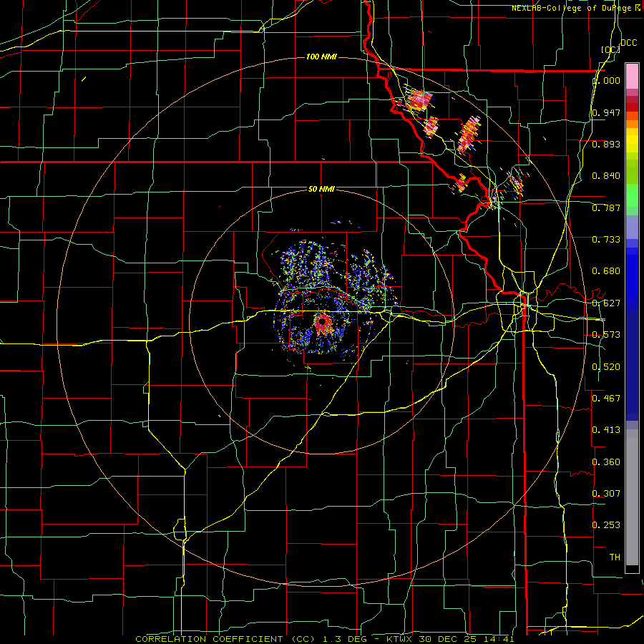This screenshot has width=644, height=644.
Task: Click the 1.000 value on the legend
Action: pyautogui.click(x=606, y=80)
